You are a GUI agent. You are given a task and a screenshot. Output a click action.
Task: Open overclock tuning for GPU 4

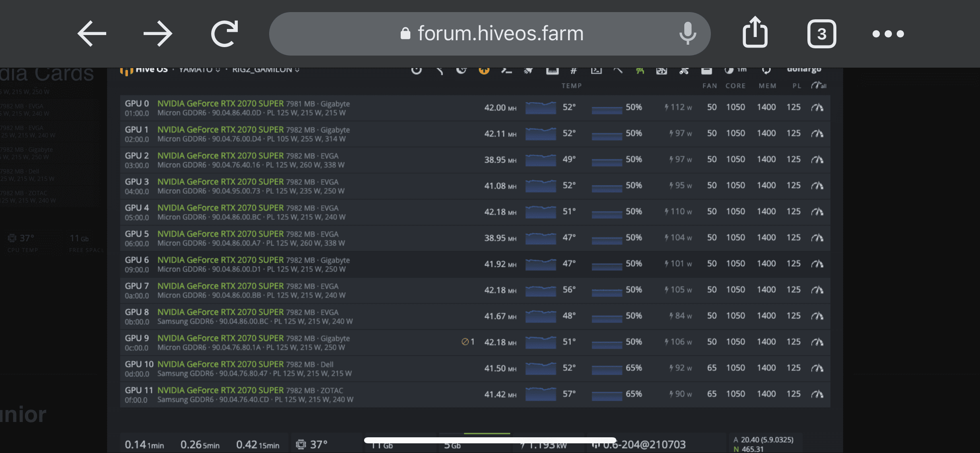point(817,211)
